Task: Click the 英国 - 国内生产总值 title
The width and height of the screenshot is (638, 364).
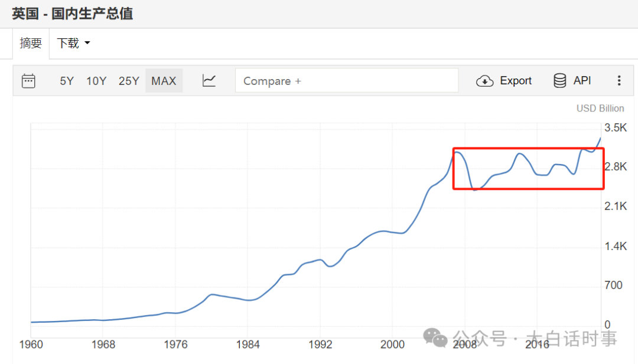Action: [72, 13]
